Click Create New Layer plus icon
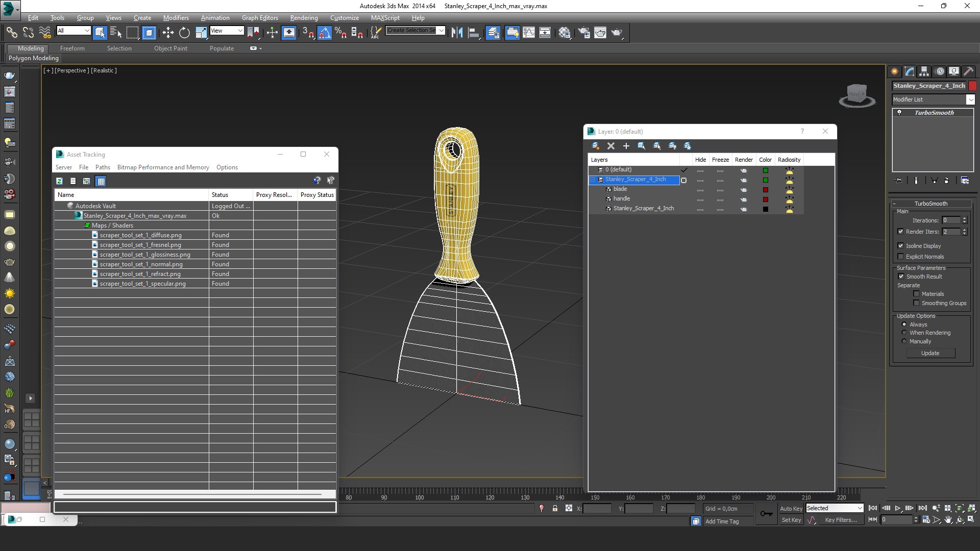The height and width of the screenshot is (551, 980). pyautogui.click(x=626, y=146)
